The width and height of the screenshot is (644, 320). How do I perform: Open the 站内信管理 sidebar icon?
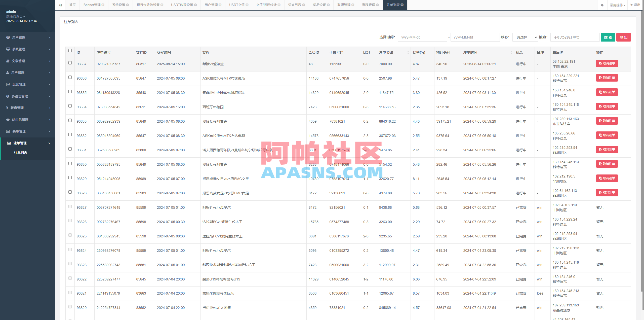(x=8, y=120)
